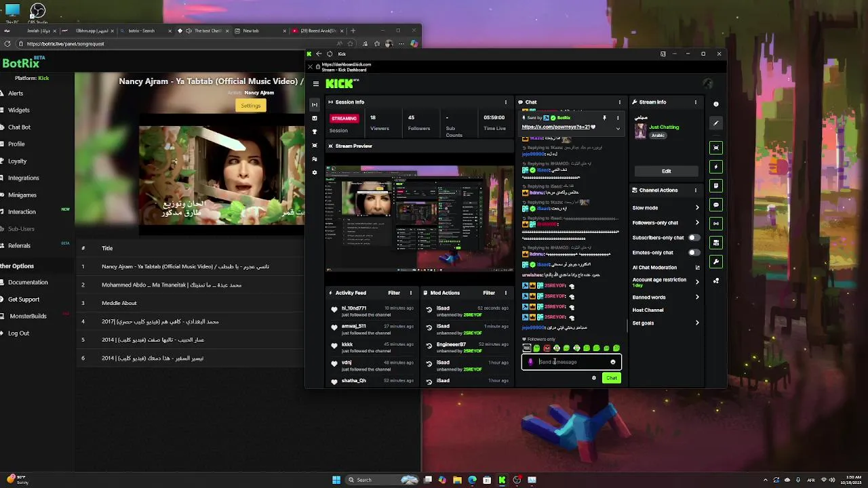The height and width of the screenshot is (488, 868).
Task: Open chat settings gear beside Chat button
Action: [x=594, y=378]
